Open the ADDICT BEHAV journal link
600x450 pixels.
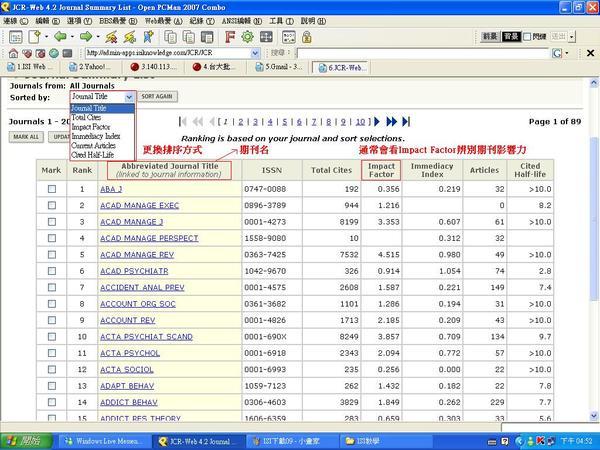pyautogui.click(x=129, y=402)
